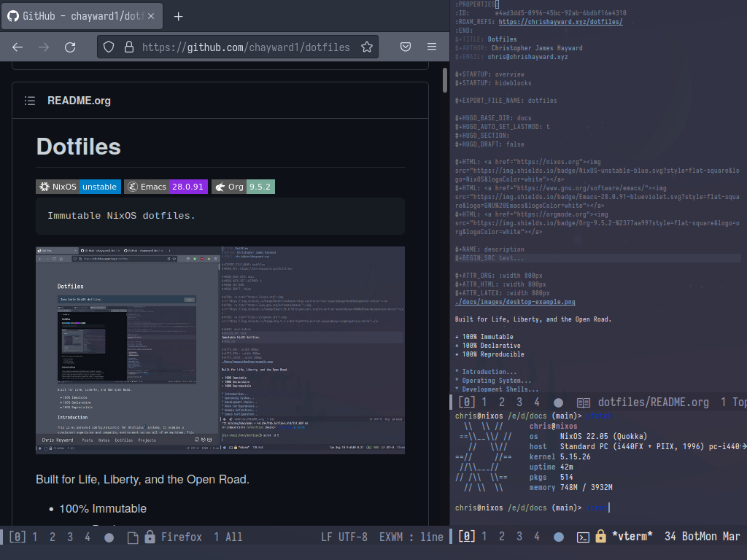Open the README.org outline list icon

tap(30, 101)
